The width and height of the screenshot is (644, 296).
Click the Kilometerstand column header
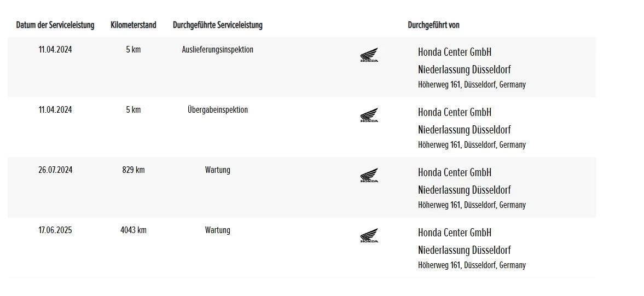[133, 25]
